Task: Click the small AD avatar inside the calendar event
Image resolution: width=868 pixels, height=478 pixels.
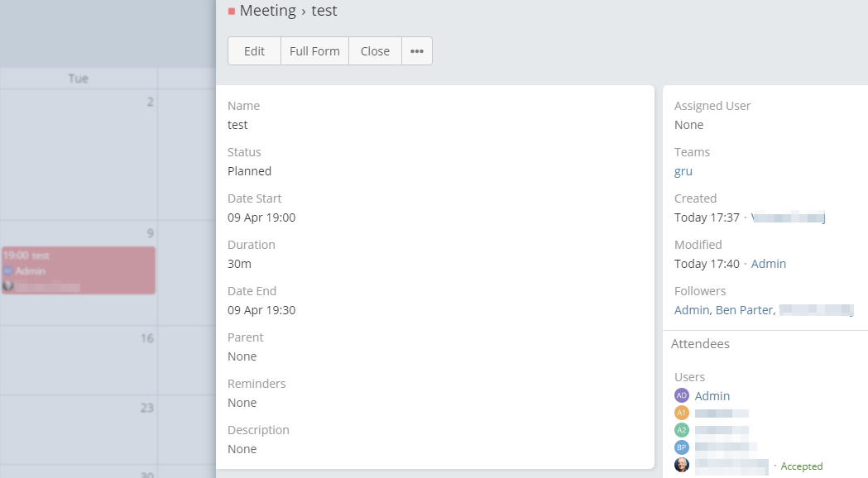Action: 8,271
